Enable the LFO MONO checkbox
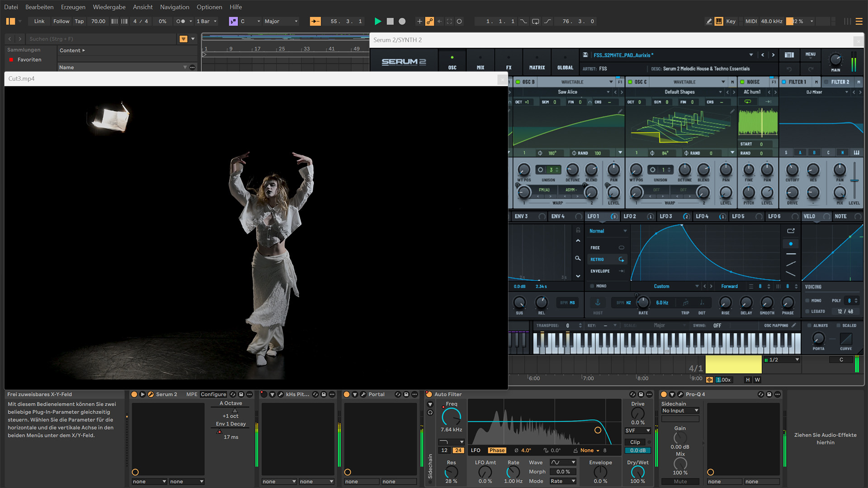868x488 pixels. click(592, 286)
